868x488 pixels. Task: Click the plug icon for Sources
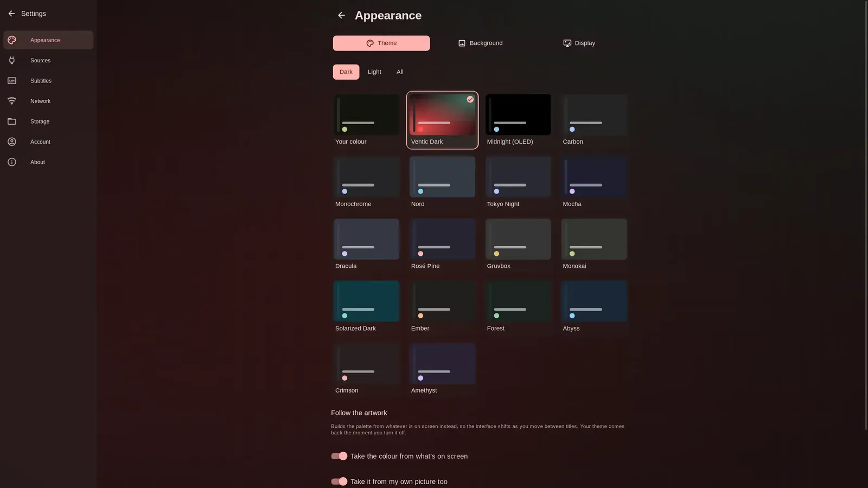click(12, 60)
